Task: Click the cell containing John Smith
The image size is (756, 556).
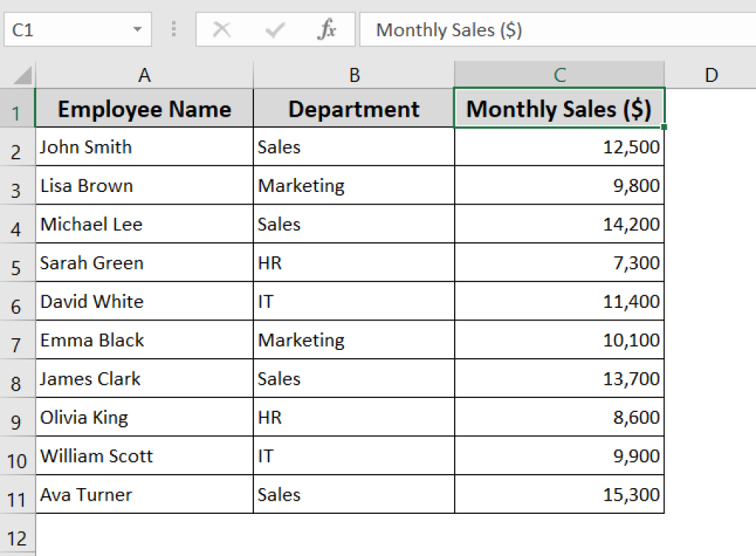Action: (144, 147)
